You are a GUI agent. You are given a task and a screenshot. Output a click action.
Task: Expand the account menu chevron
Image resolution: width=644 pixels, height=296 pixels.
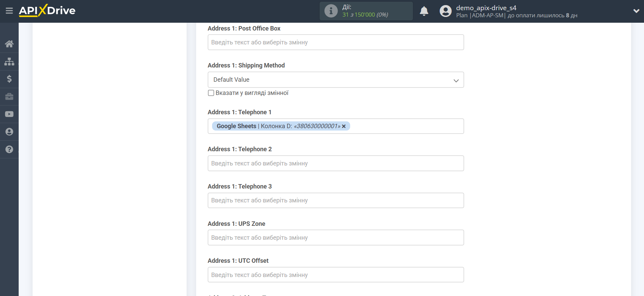636,11
